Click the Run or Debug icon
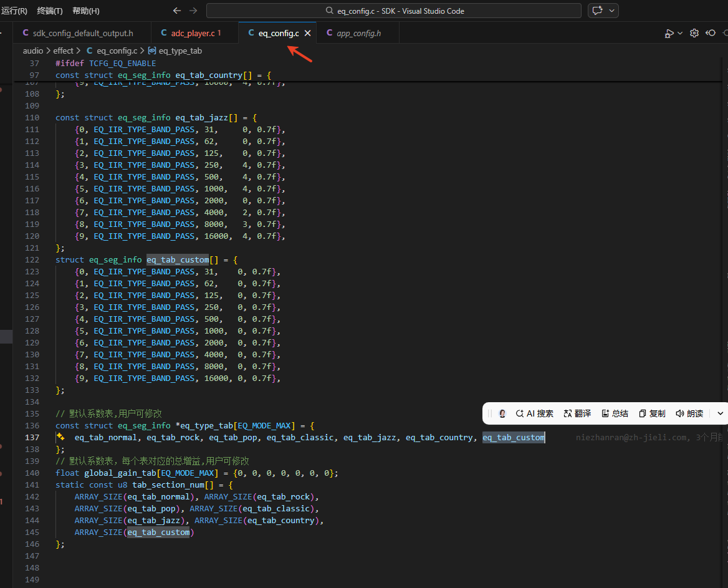 [x=669, y=34]
